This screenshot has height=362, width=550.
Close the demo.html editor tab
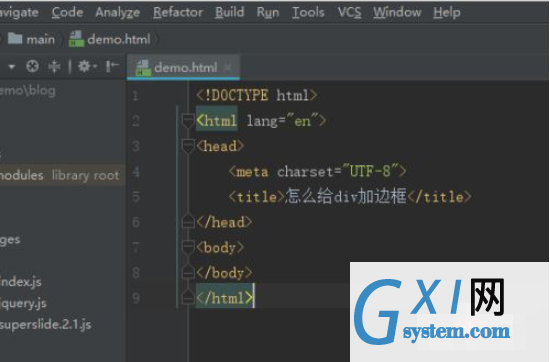point(228,67)
